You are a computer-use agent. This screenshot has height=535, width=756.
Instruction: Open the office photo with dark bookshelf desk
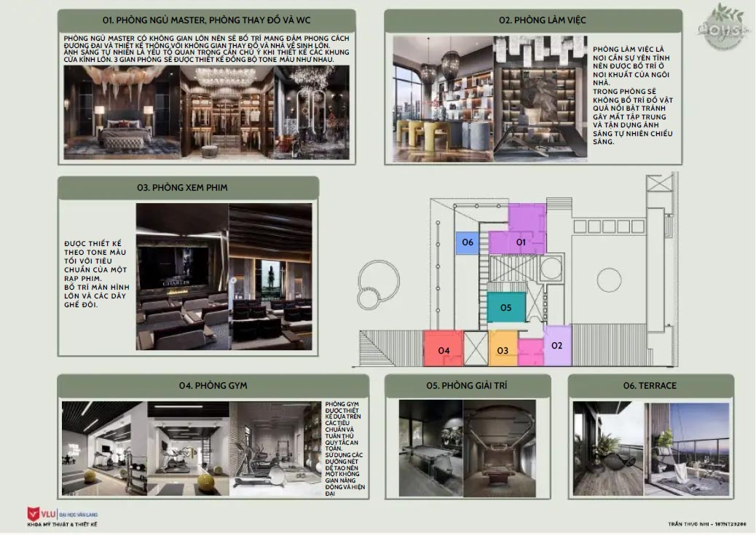pos(540,99)
